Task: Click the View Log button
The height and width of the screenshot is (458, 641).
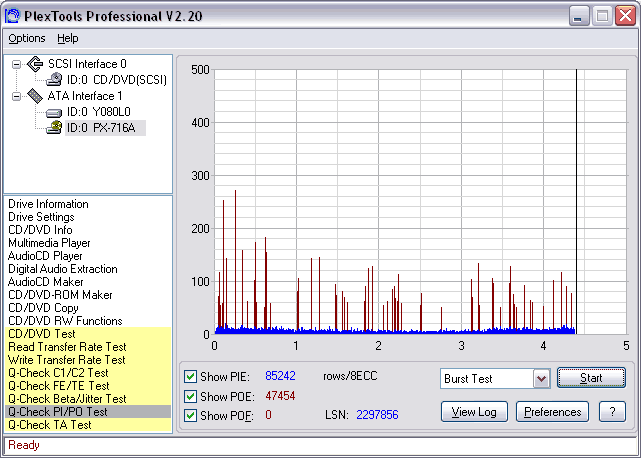Action: click(x=474, y=412)
